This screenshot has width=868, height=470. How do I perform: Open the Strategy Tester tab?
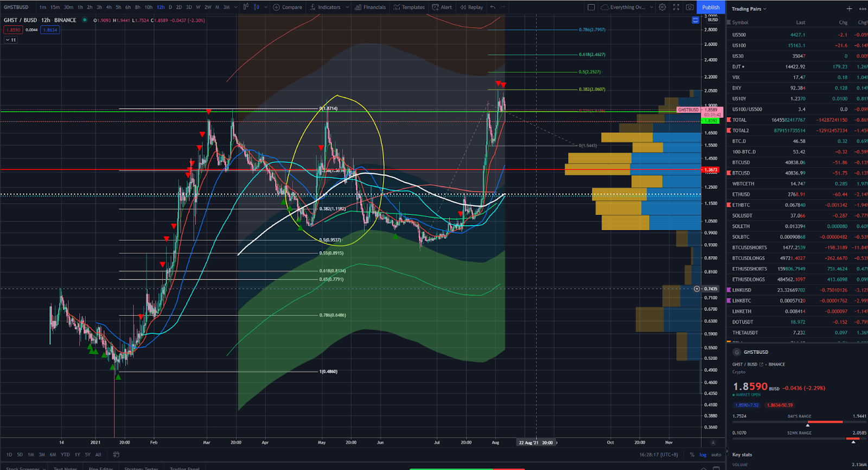(141, 467)
